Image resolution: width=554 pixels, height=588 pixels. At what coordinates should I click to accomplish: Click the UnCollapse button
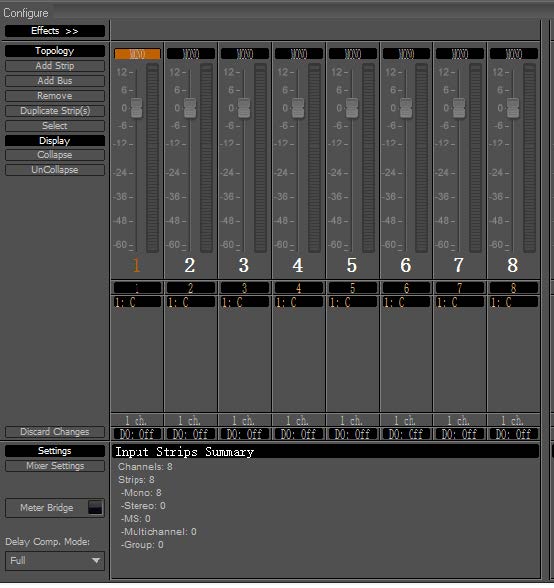pos(55,170)
